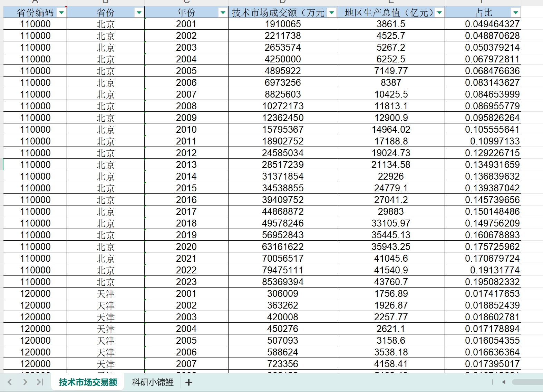543x392 pixels.
Task: Open the 技术市场成交额 filter dropdown
Action: pyautogui.click(x=332, y=13)
